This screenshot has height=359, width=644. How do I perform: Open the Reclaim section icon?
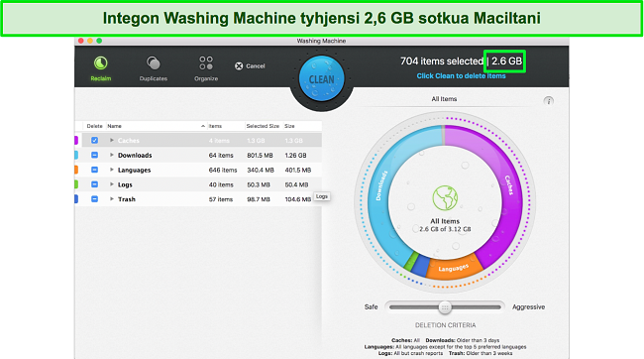[101, 62]
